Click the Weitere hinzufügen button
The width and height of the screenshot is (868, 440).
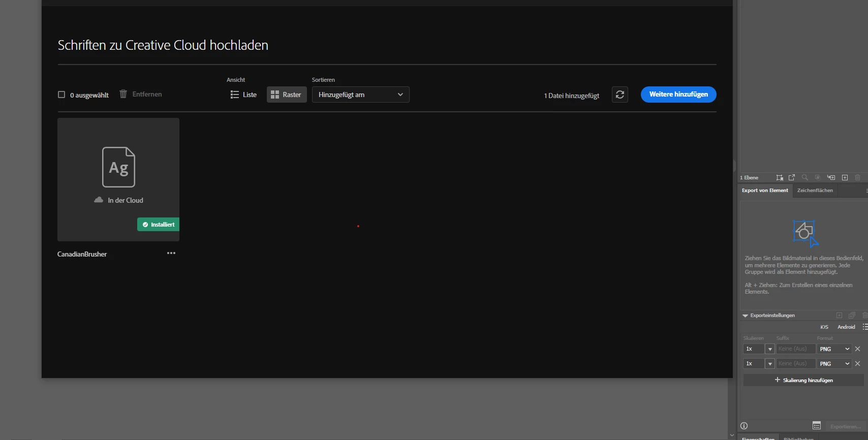(x=678, y=95)
